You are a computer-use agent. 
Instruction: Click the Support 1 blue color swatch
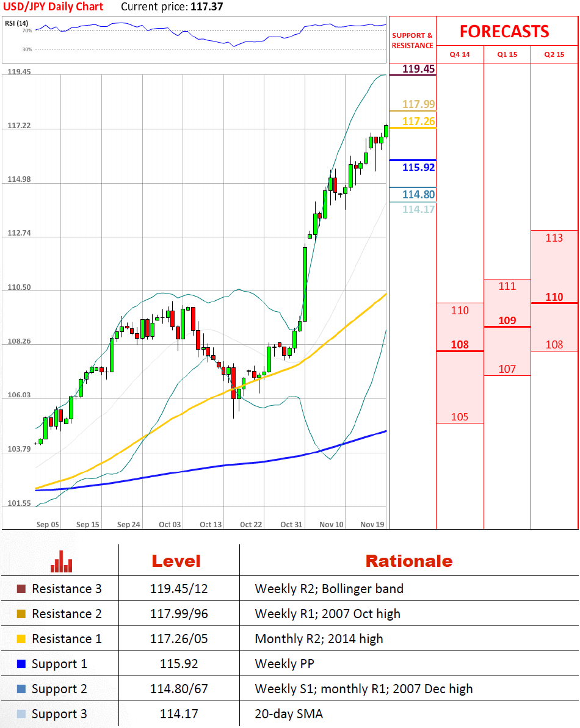[21, 664]
